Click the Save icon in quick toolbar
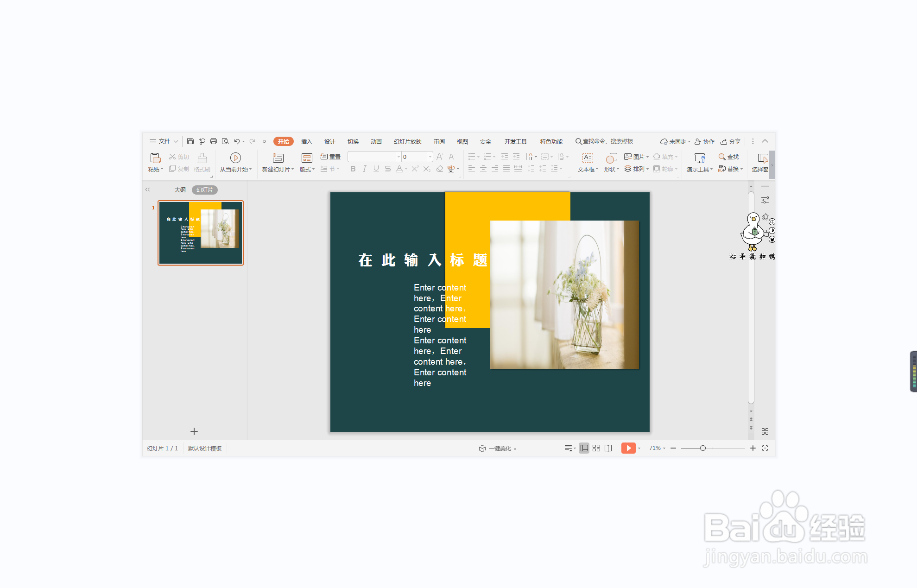 point(190,141)
